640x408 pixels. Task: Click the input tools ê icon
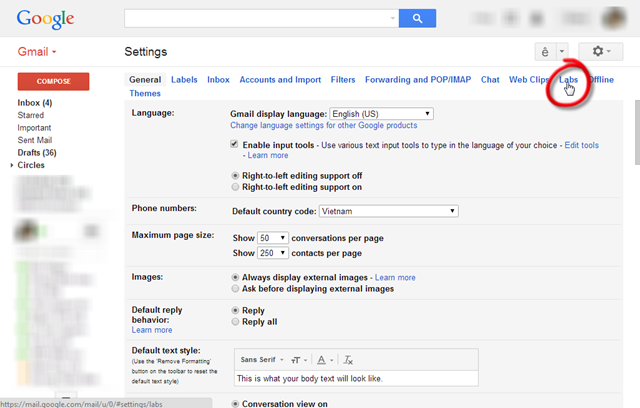tap(545, 52)
